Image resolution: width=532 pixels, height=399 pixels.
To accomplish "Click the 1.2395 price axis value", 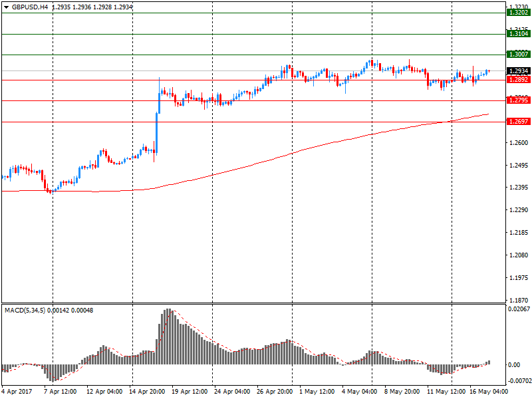I will coord(519,188).
